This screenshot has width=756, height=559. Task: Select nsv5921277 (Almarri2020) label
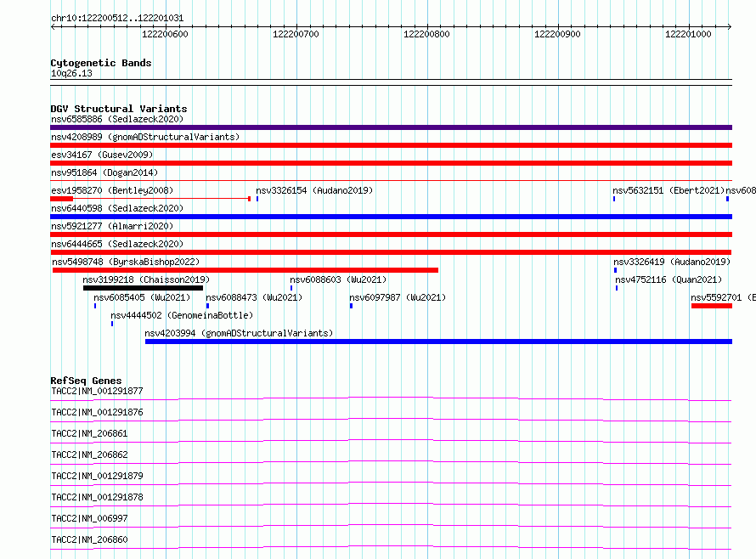pos(112,226)
